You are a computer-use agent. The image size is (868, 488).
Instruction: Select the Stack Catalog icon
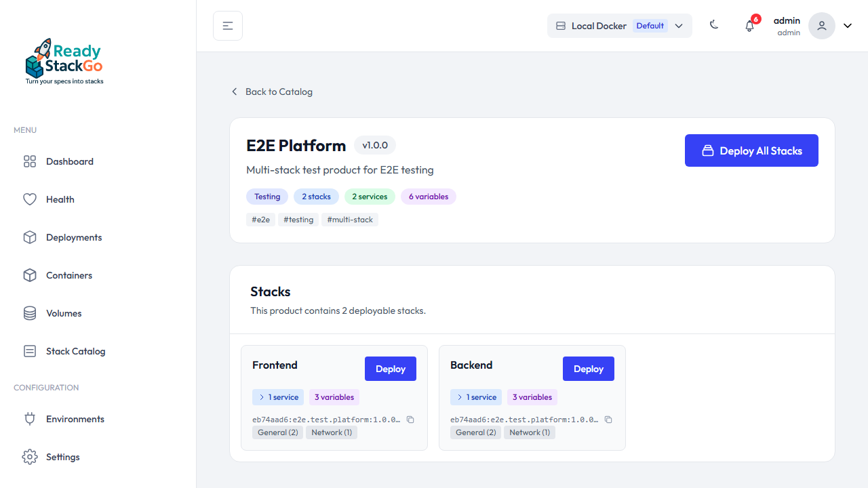tap(30, 351)
